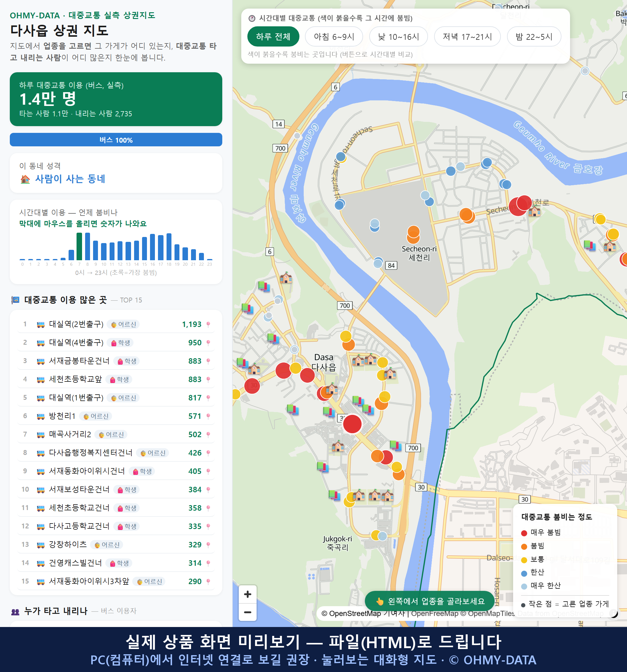The image size is (627, 672).
Task: Zoom out the map with minus button
Action: coord(247,612)
